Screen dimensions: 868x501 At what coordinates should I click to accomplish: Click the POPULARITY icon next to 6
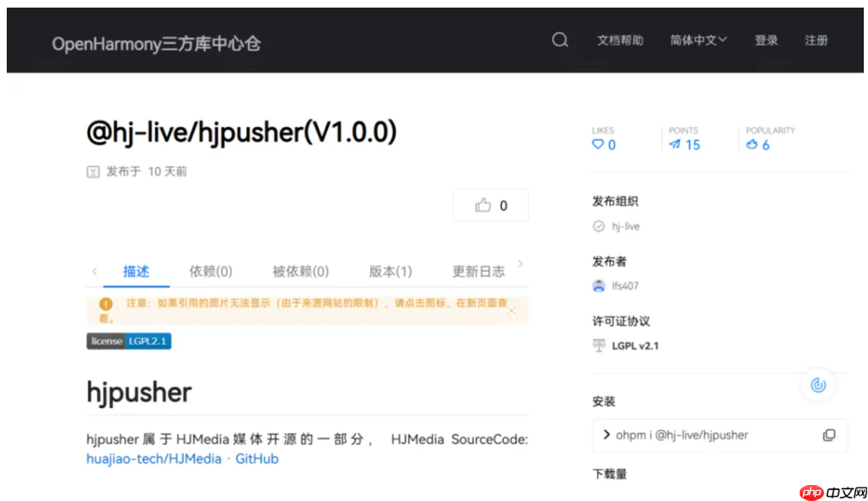coord(753,144)
